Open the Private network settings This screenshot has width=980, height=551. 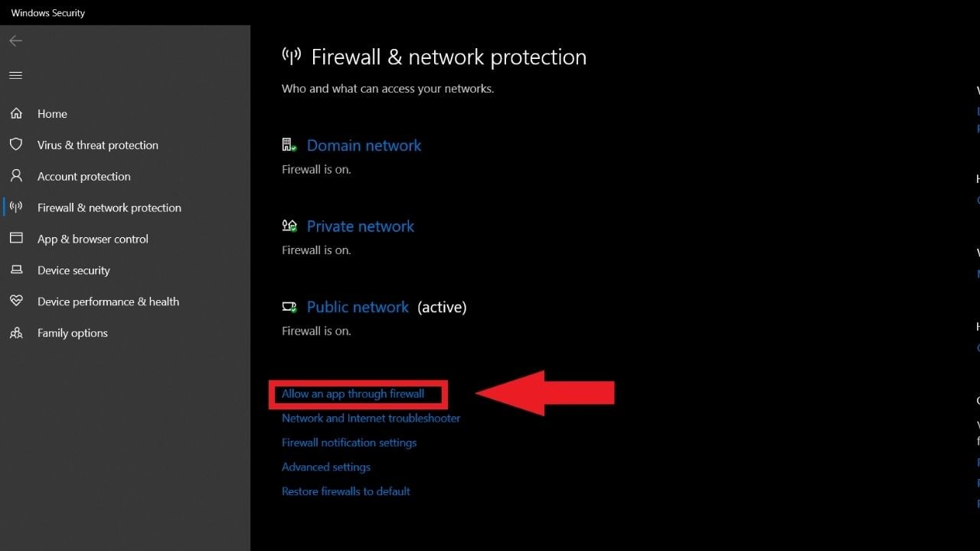click(360, 226)
